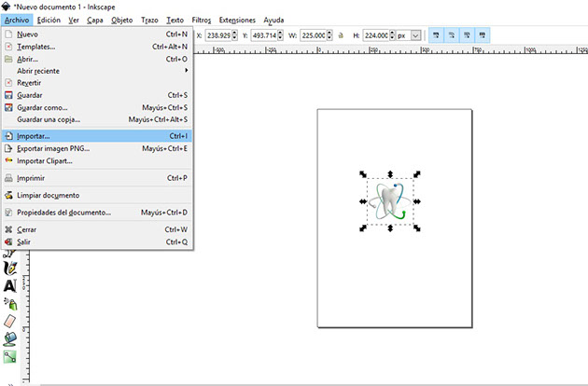Screen dimensions: 588x386
Task: Select the Spray tool
Action: pyautogui.click(x=10, y=304)
